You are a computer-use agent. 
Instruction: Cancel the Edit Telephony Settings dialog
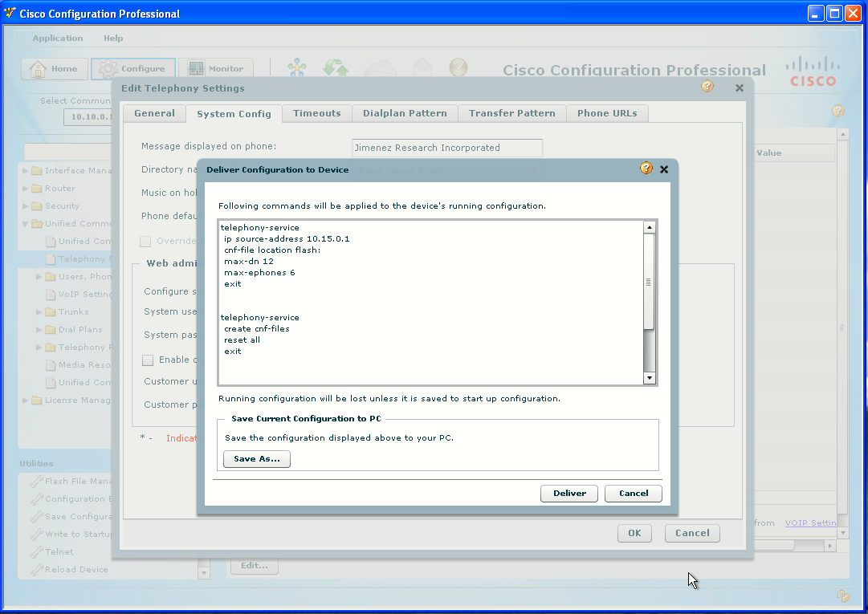(x=692, y=533)
